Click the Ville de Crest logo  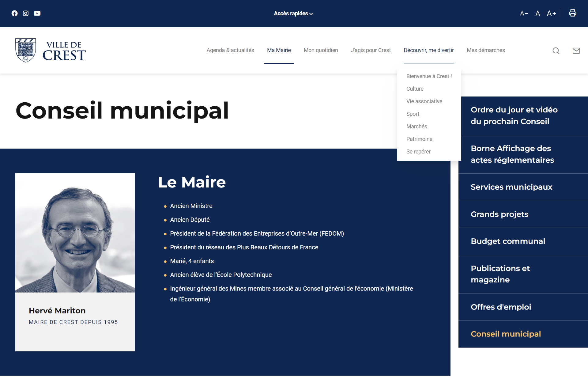[x=51, y=50]
